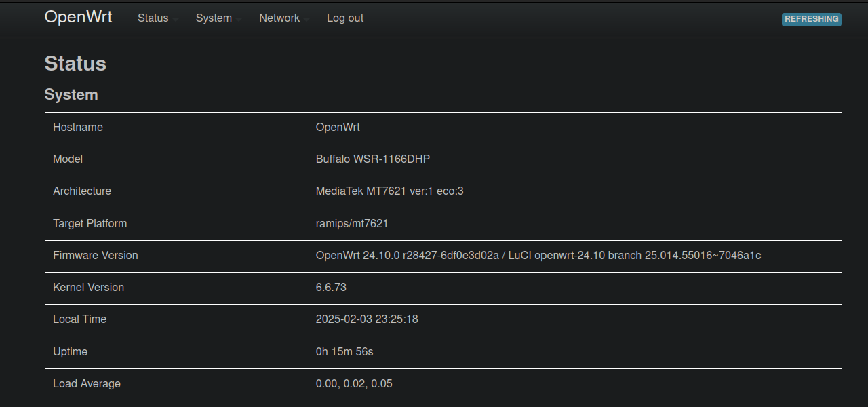The image size is (868, 407).
Task: Select the Local Time value
Action: tap(367, 319)
